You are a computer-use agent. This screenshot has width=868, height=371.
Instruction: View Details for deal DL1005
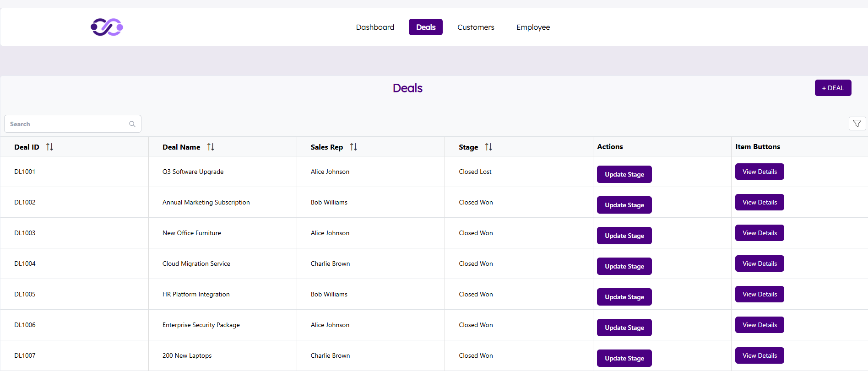tap(759, 294)
